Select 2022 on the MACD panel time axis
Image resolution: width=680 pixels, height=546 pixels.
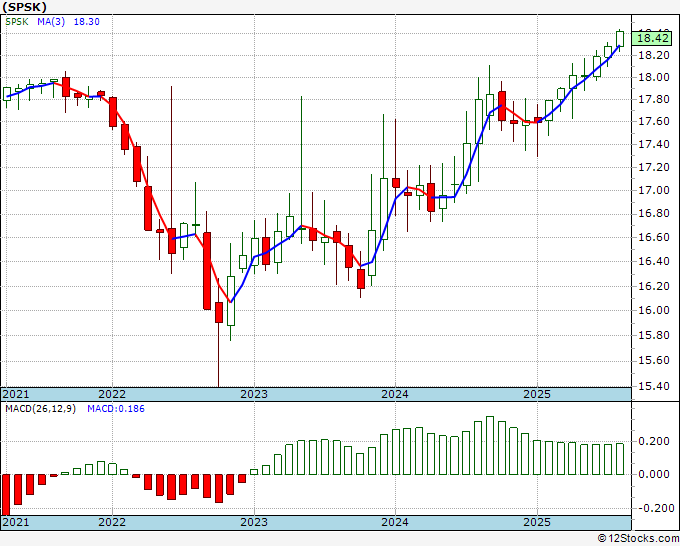pyautogui.click(x=112, y=522)
